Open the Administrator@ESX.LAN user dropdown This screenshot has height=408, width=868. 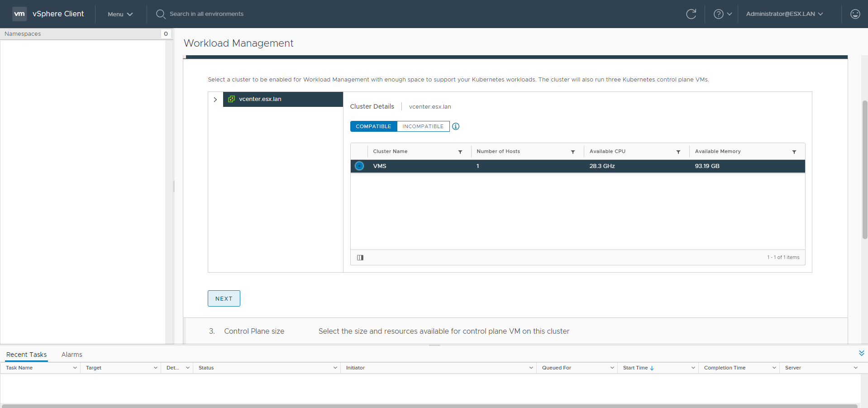tap(784, 14)
